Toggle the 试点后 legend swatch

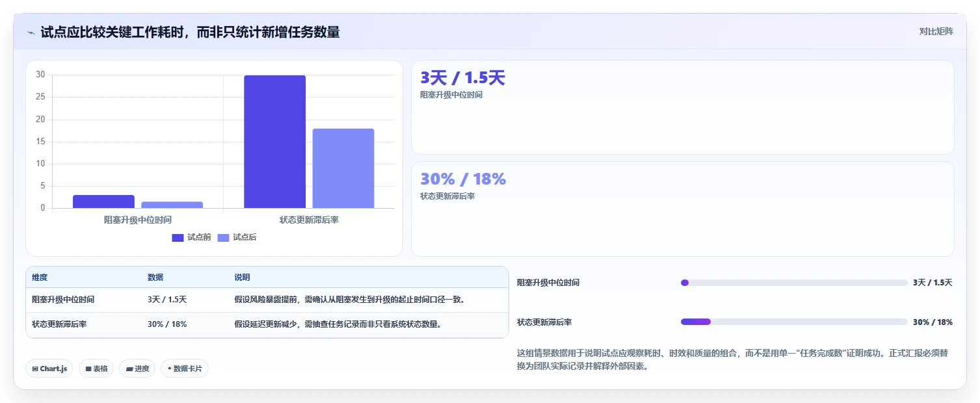pyautogui.click(x=224, y=238)
